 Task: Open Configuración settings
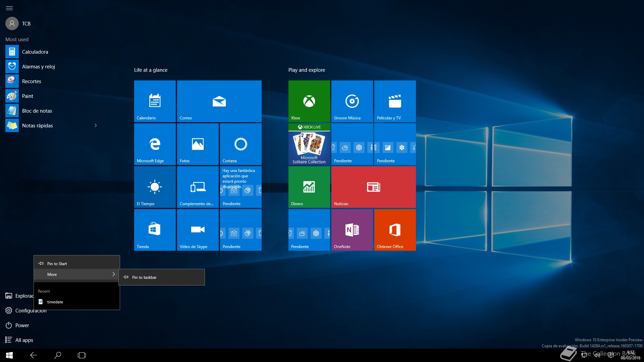[x=26, y=310]
